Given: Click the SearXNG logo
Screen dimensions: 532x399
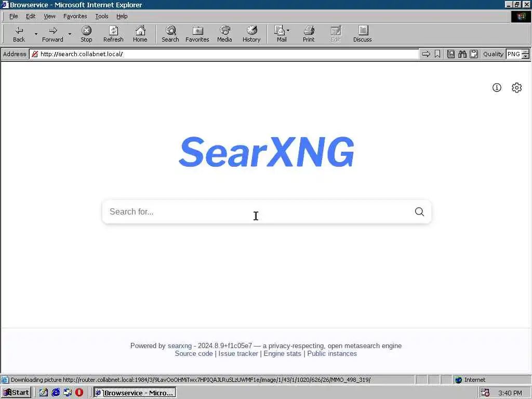Looking at the screenshot, I should pos(267,152).
